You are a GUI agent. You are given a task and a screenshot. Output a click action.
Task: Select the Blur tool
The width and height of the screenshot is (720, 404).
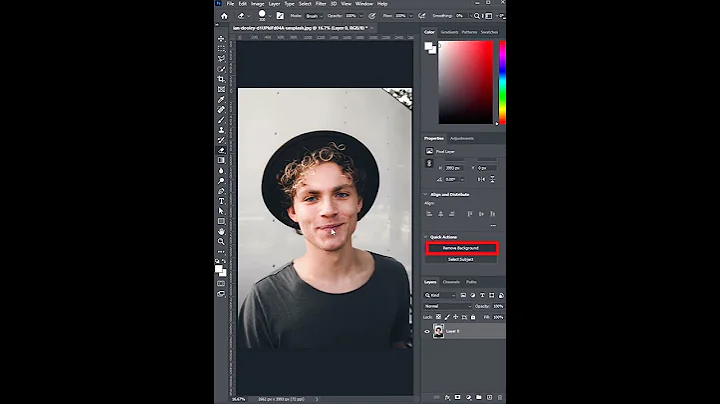point(221,170)
